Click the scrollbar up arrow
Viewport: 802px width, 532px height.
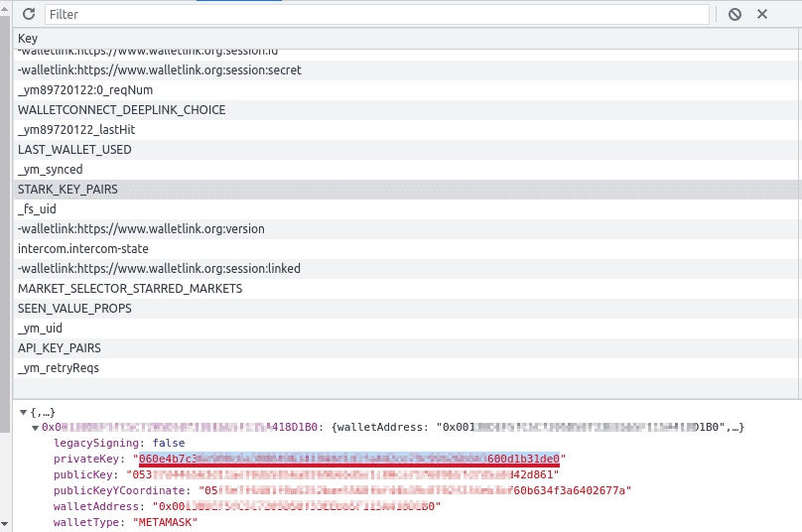[5, 8]
